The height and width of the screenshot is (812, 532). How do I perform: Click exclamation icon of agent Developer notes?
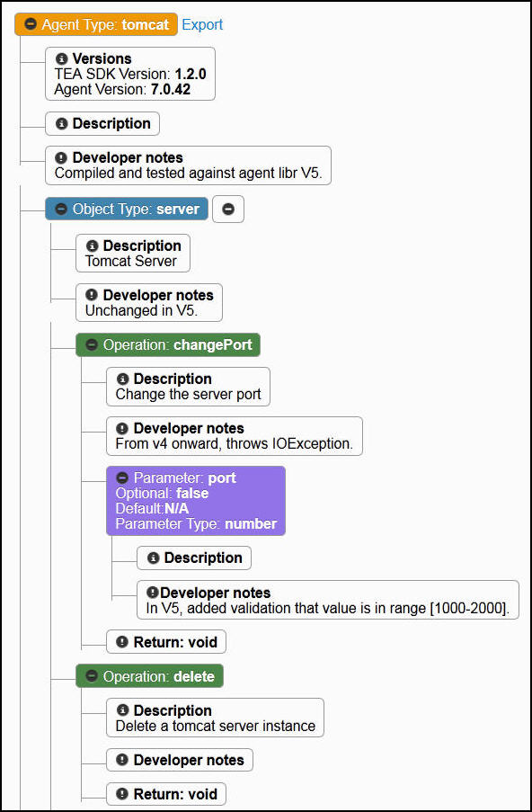click(62, 157)
